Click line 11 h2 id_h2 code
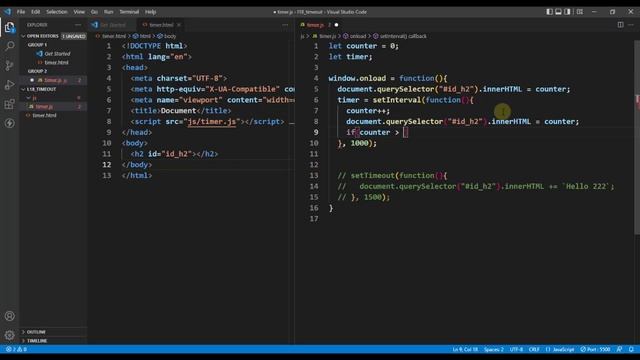The height and width of the screenshot is (360, 640). (174, 154)
